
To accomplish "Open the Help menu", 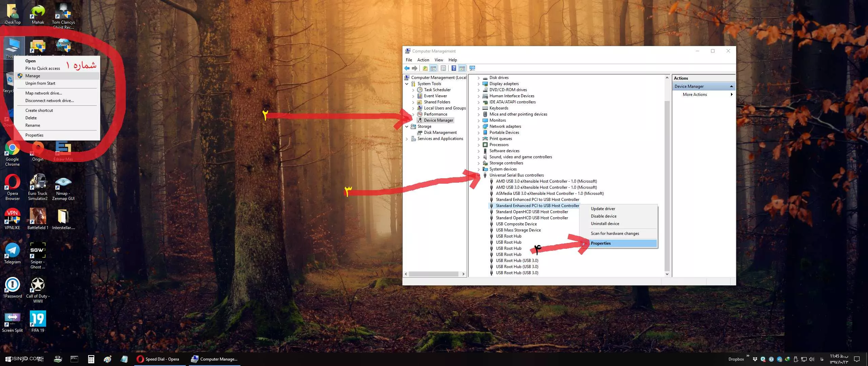I will 453,60.
